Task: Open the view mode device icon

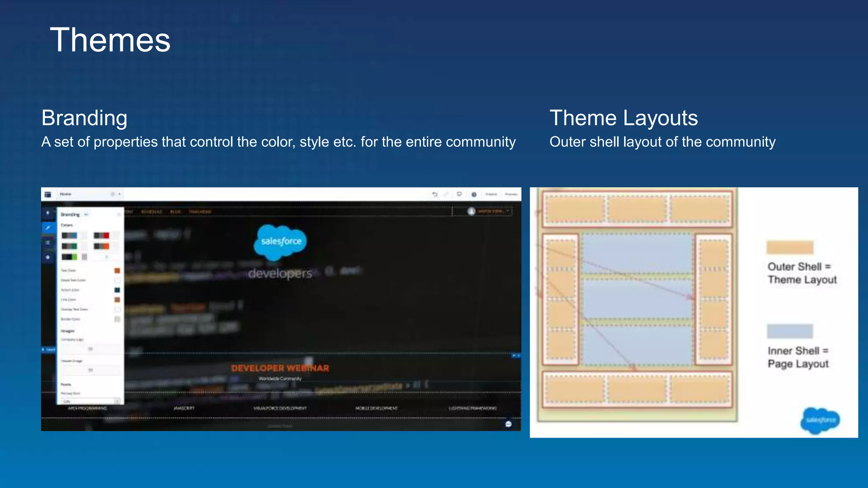Action: 459,194
